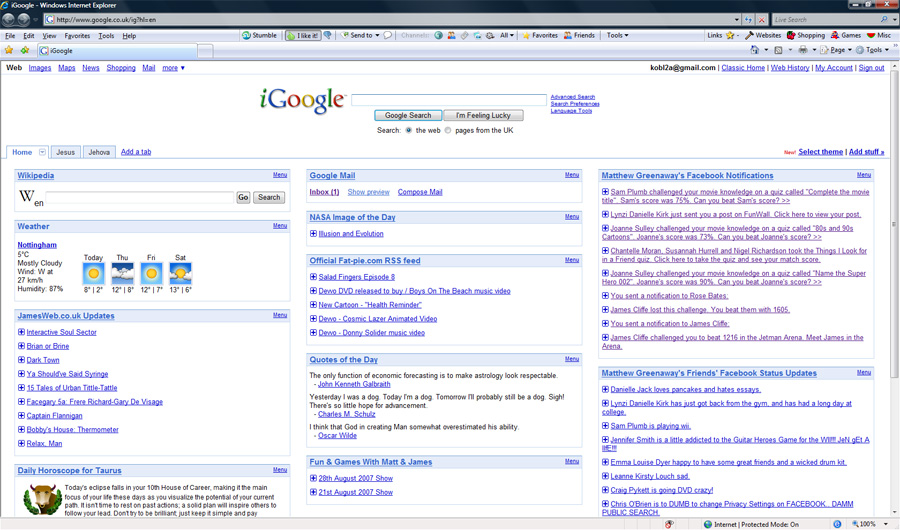Select the globe channel icon
The image size is (900, 530).
439,35
